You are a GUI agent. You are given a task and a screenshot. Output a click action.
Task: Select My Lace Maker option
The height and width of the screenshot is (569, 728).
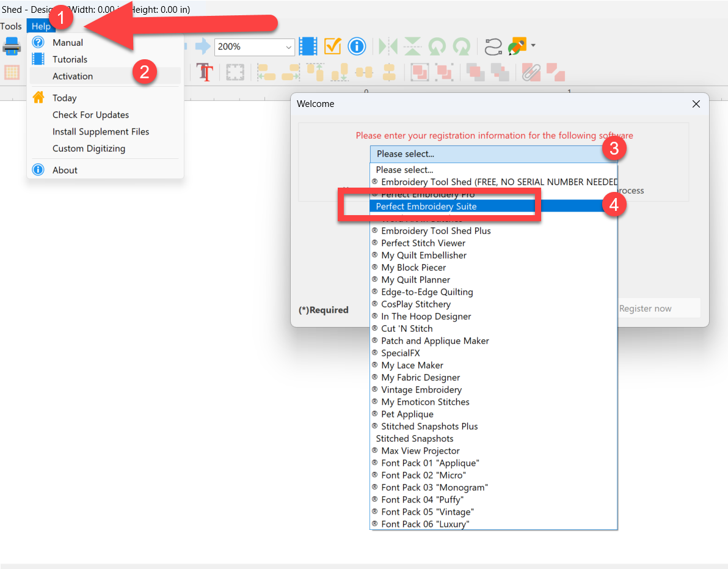[x=493, y=365]
